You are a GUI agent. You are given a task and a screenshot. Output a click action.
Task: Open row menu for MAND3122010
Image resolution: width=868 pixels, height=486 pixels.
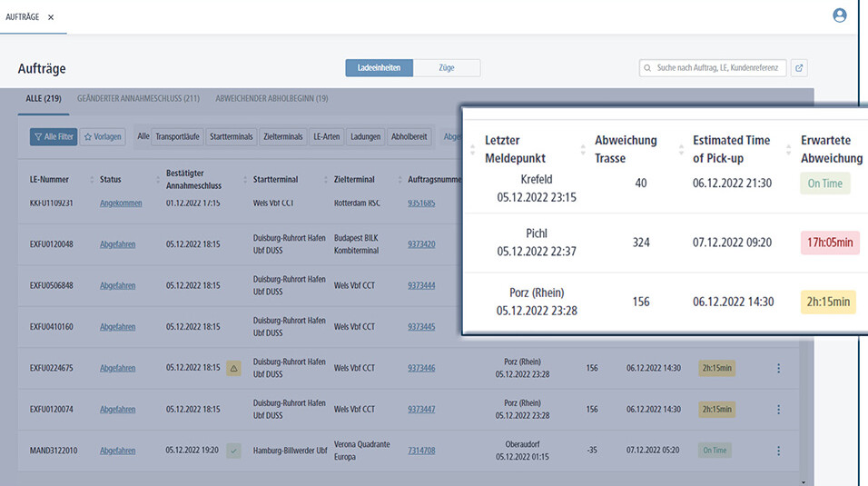(x=778, y=451)
